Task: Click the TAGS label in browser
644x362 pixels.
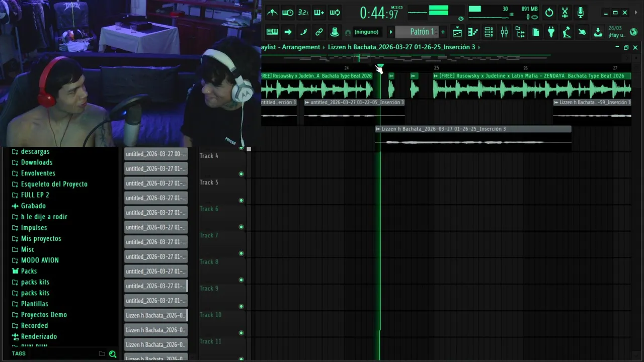Action: [19, 354]
